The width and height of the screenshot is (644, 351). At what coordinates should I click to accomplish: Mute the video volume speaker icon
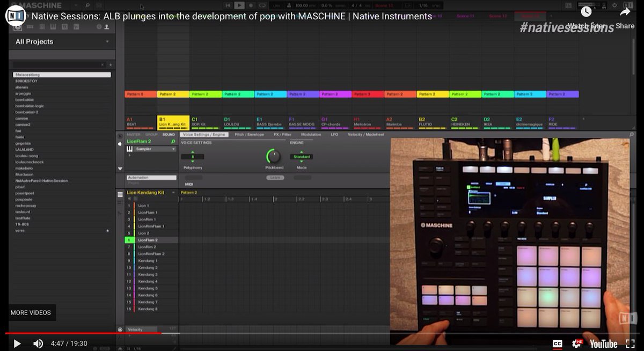[38, 343]
